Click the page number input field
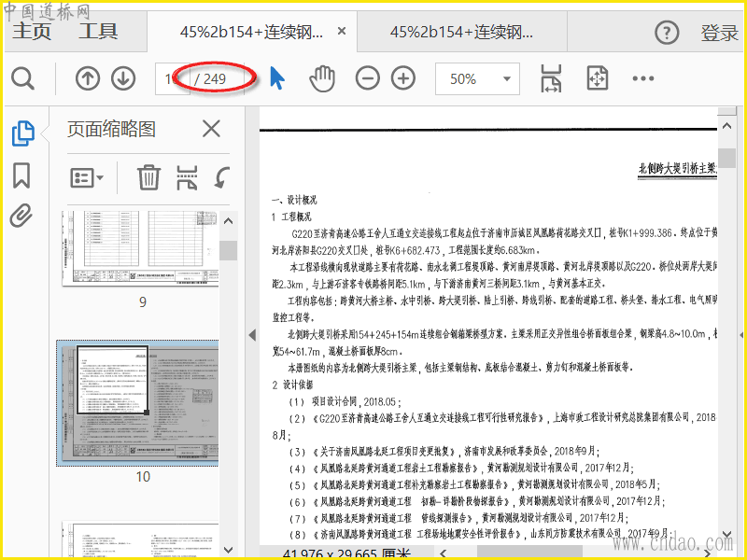Image resolution: width=747 pixels, height=560 pixels. click(173, 78)
